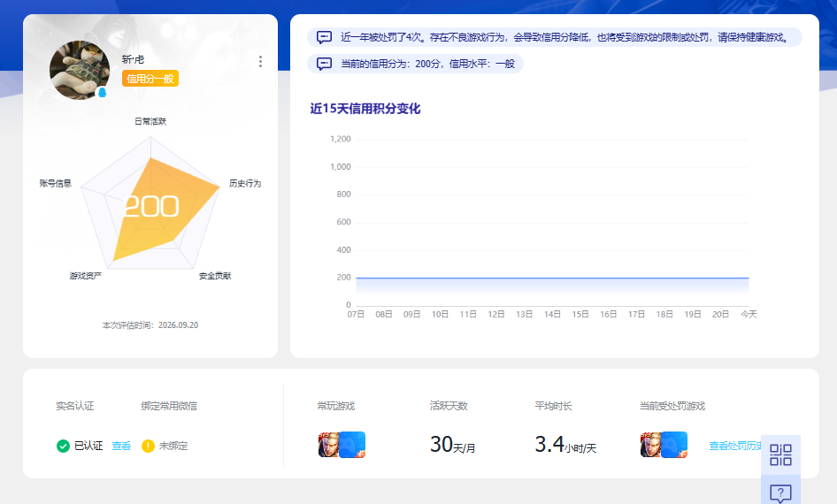Screen dimensions: 837x504
Task: Click the 1,200 value on chart y-axis
Action: (341, 139)
